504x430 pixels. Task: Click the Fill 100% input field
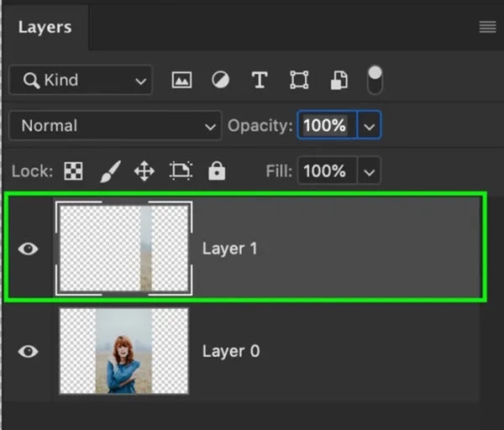point(328,170)
